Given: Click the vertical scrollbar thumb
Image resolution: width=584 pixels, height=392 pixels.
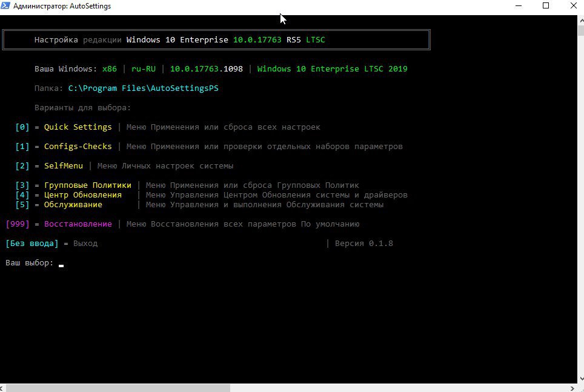Looking at the screenshot, I should [580, 30].
